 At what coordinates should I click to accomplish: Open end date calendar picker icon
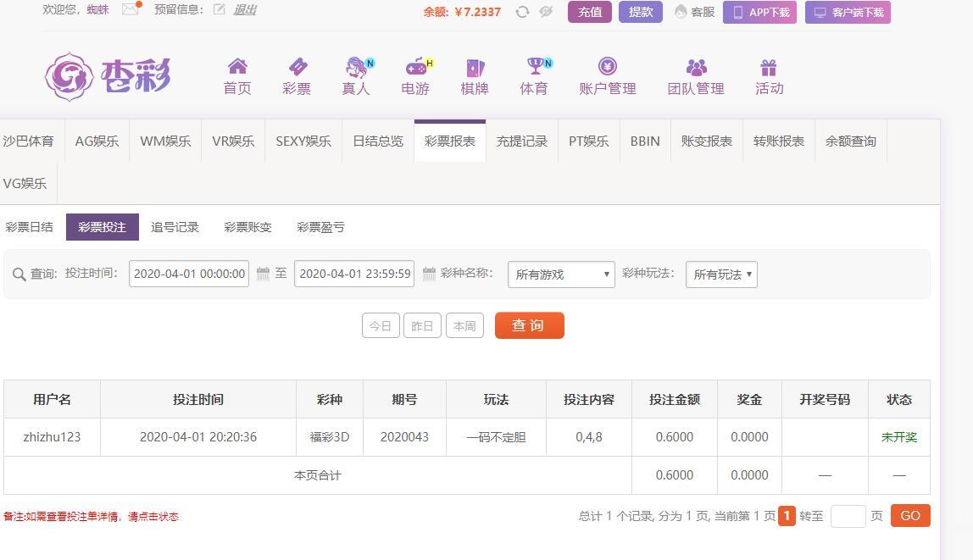click(429, 274)
